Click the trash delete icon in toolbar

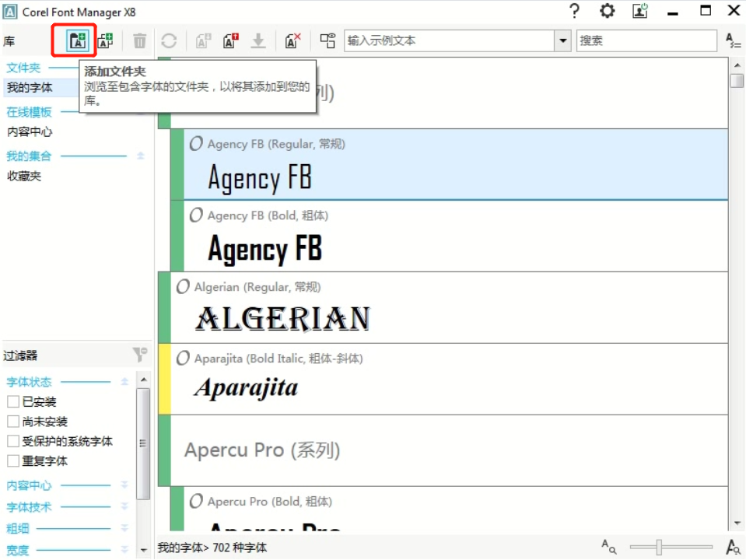point(139,41)
